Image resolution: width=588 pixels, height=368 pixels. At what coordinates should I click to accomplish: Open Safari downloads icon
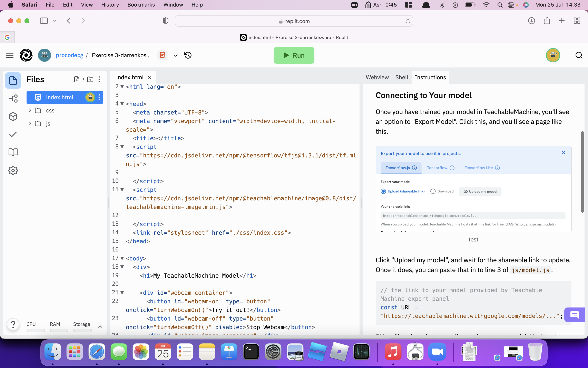coord(531,21)
